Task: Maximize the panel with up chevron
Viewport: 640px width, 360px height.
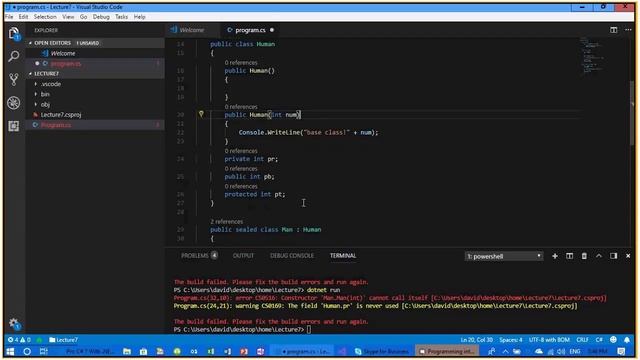Action: tap(599, 256)
